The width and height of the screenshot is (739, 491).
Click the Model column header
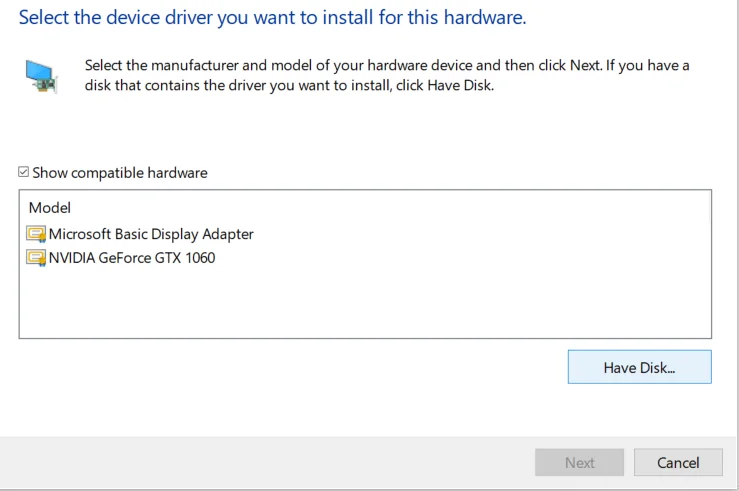[50, 208]
